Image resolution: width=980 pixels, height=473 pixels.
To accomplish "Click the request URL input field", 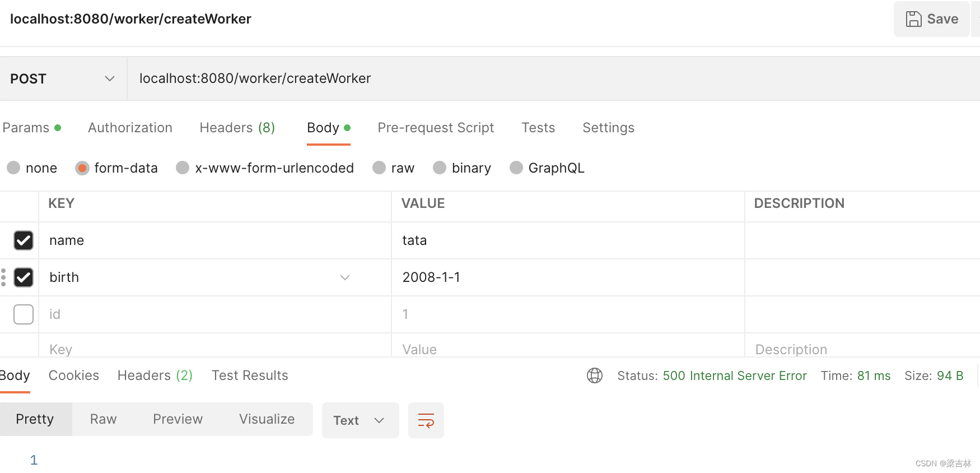I will (x=553, y=78).
